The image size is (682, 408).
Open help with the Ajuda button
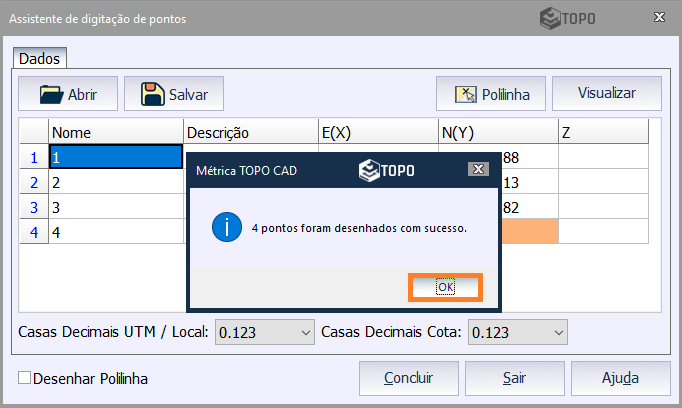[620, 379]
